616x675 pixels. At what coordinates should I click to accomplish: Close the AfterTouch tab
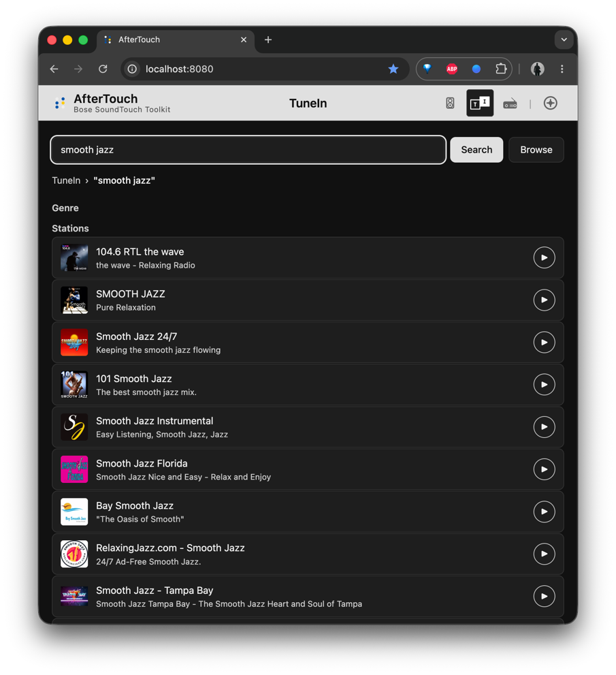[244, 40]
